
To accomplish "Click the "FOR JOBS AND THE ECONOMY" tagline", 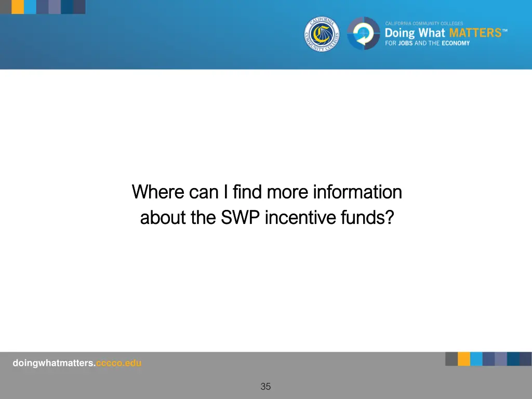I will click(427, 43).
